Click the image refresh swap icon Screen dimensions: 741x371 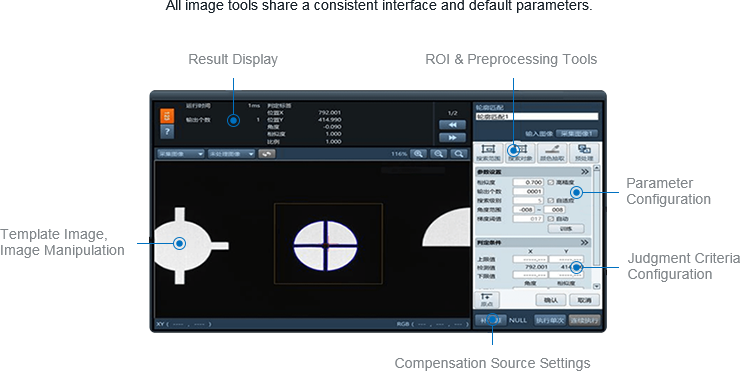tap(267, 154)
